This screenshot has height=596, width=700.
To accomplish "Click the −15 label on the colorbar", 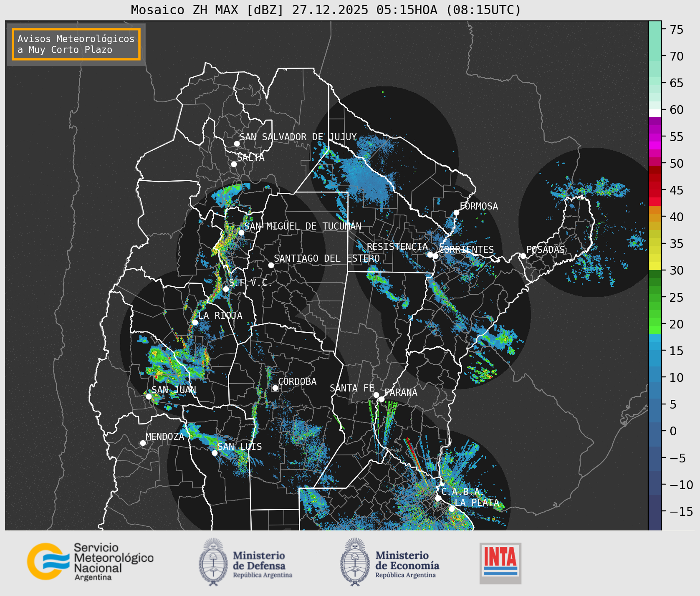I will coord(681,511).
